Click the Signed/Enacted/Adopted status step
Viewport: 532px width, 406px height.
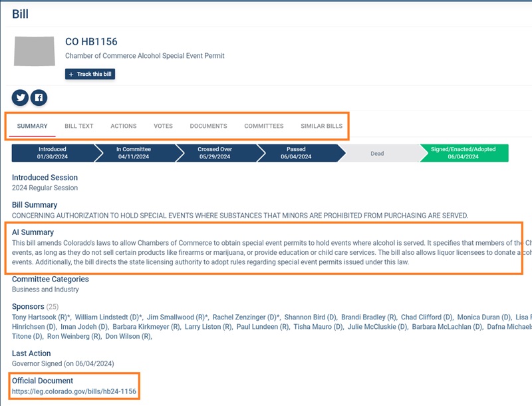pyautogui.click(x=462, y=153)
